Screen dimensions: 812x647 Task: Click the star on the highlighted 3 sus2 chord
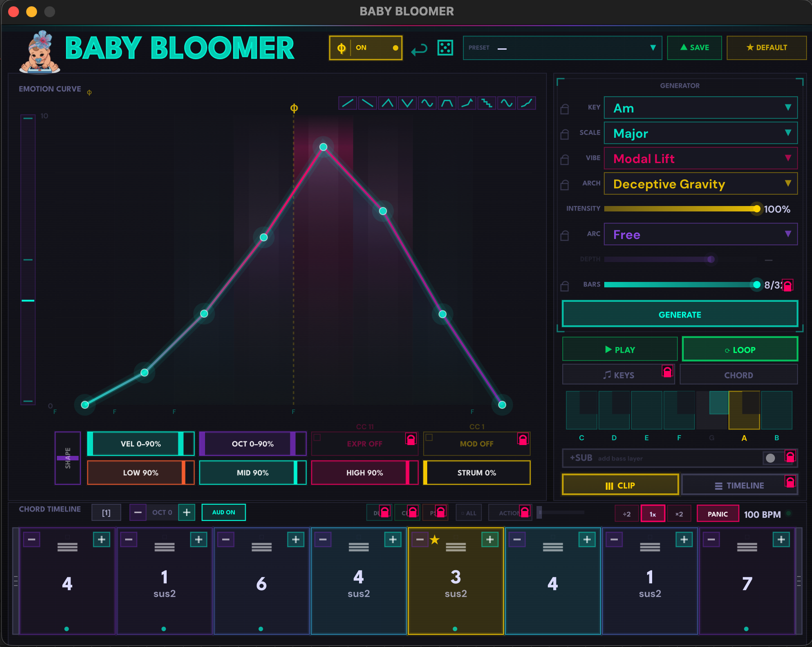[434, 539]
